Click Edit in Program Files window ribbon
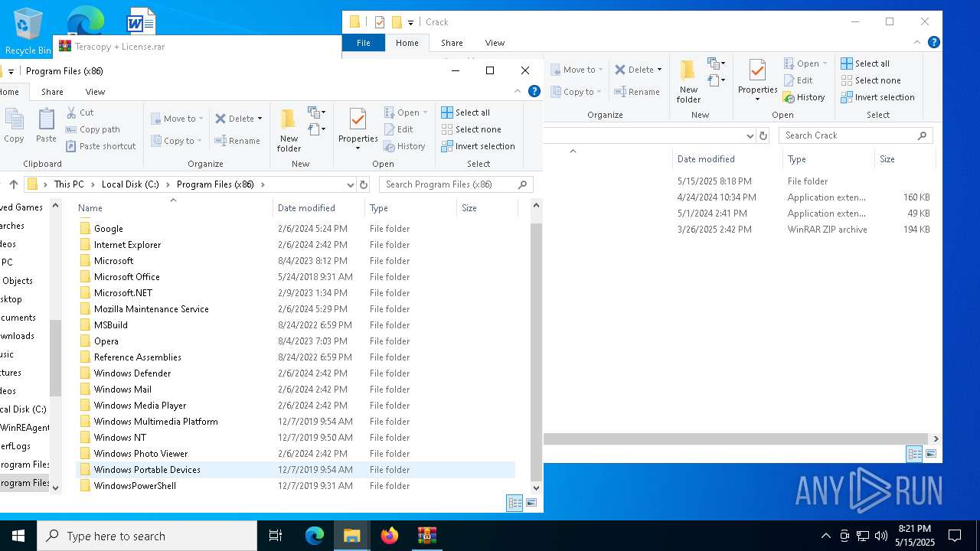The height and width of the screenshot is (551, 980). click(x=398, y=129)
